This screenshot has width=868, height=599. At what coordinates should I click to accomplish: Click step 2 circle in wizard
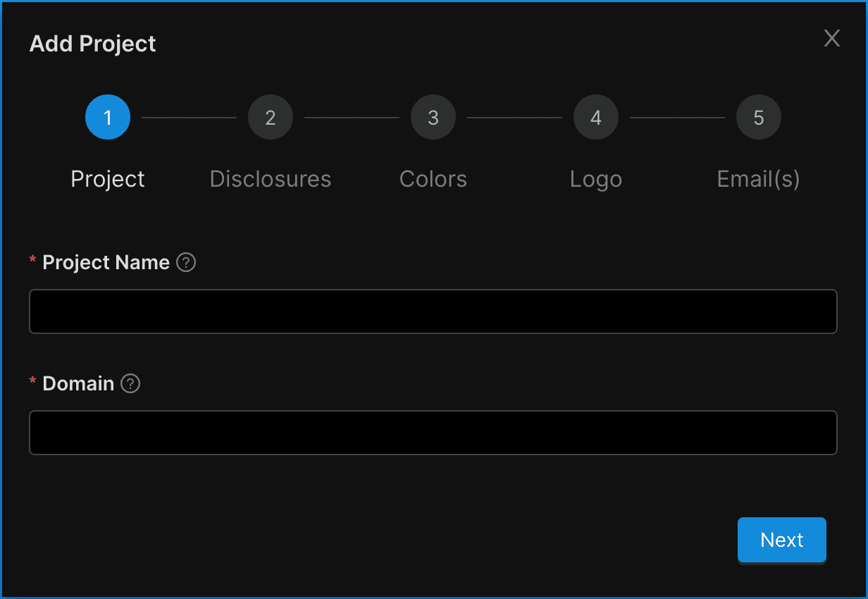271,118
